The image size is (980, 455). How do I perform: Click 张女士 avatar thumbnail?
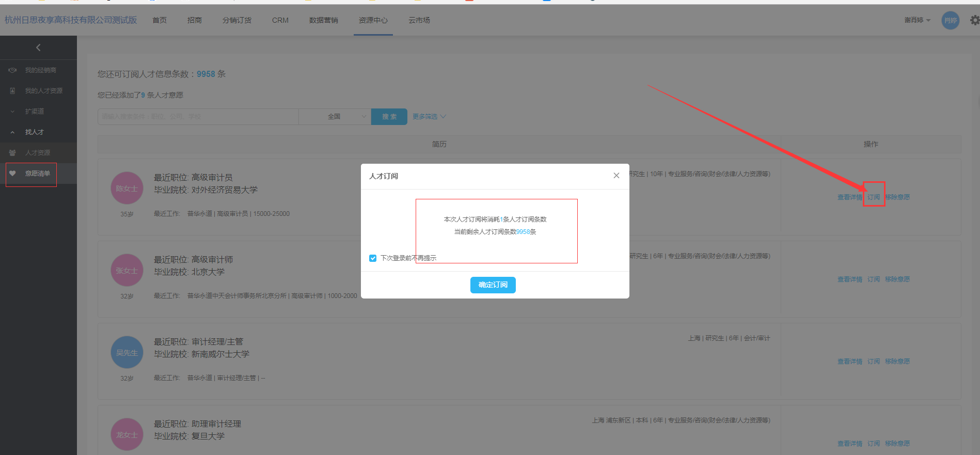click(127, 270)
